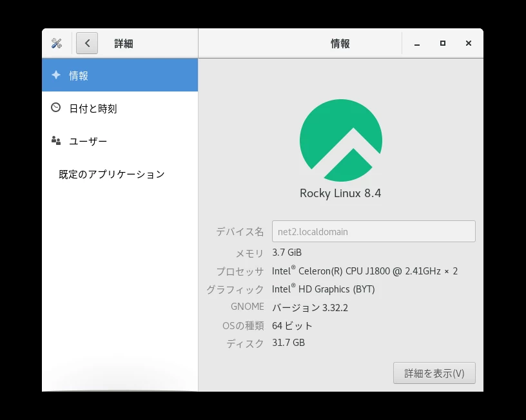This screenshot has width=526, height=420.
Task: Open the ユーザー panel
Action: coord(120,141)
